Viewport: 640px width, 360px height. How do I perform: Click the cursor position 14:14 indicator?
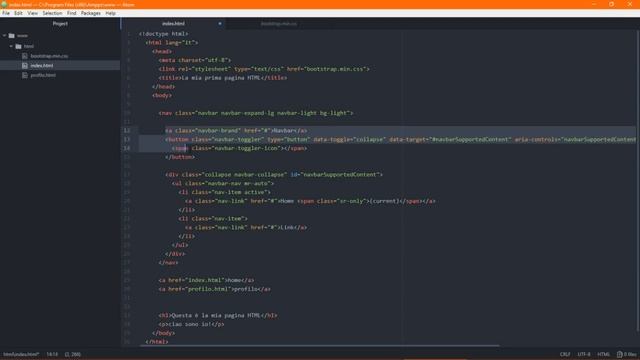pos(52,354)
